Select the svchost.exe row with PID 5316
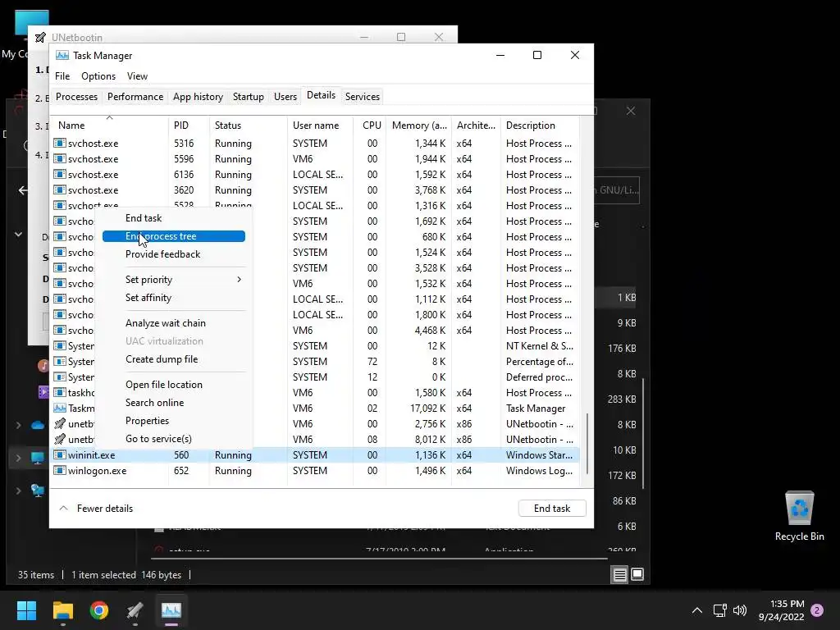Viewport: 840px width, 630px height. pyautogui.click(x=315, y=143)
